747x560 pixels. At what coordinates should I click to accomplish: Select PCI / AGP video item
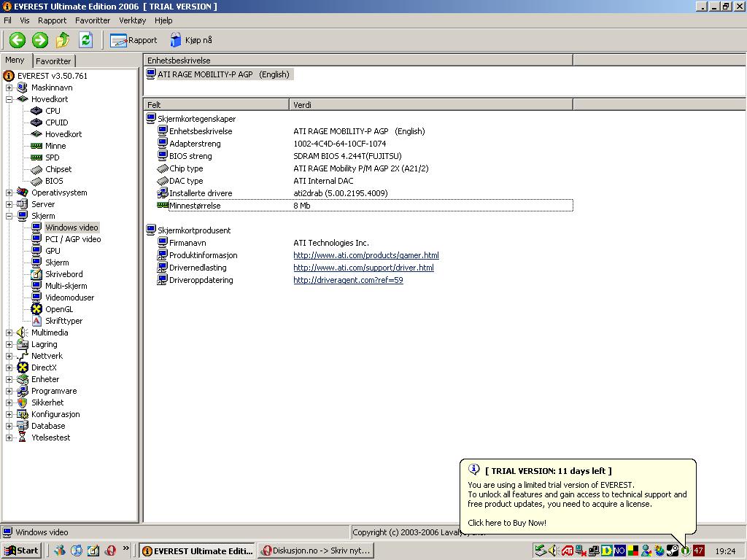click(x=73, y=239)
